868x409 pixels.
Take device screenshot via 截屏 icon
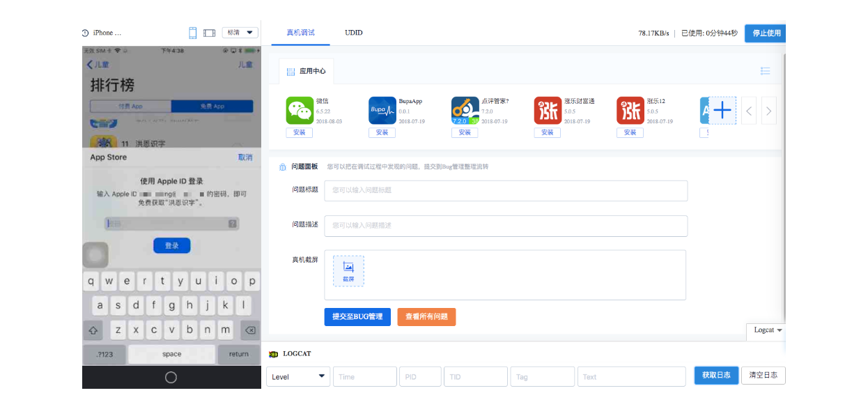pos(348,271)
